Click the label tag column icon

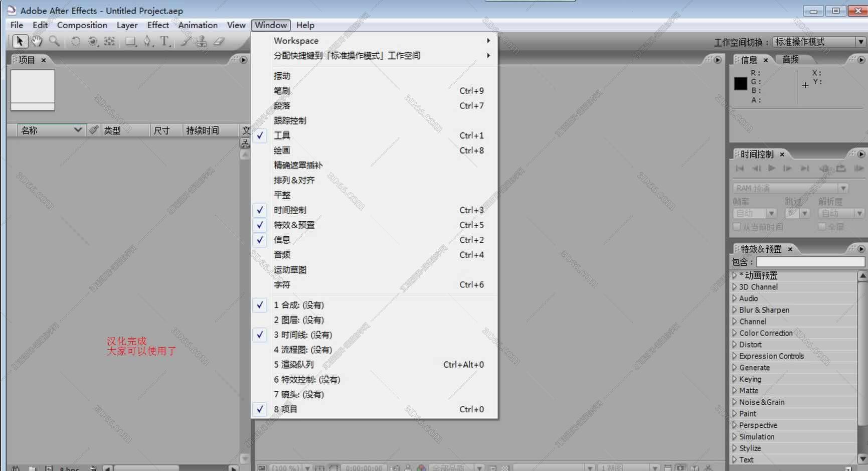(x=93, y=130)
